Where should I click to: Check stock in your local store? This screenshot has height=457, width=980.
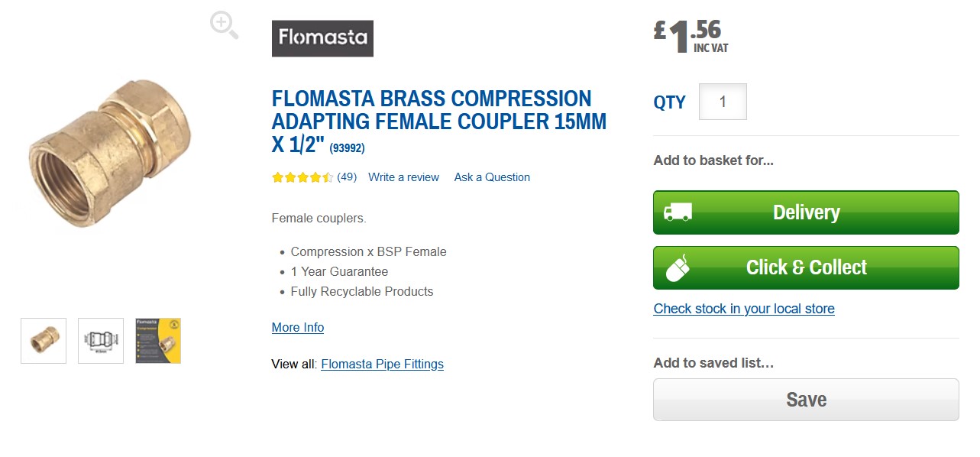[x=744, y=309]
